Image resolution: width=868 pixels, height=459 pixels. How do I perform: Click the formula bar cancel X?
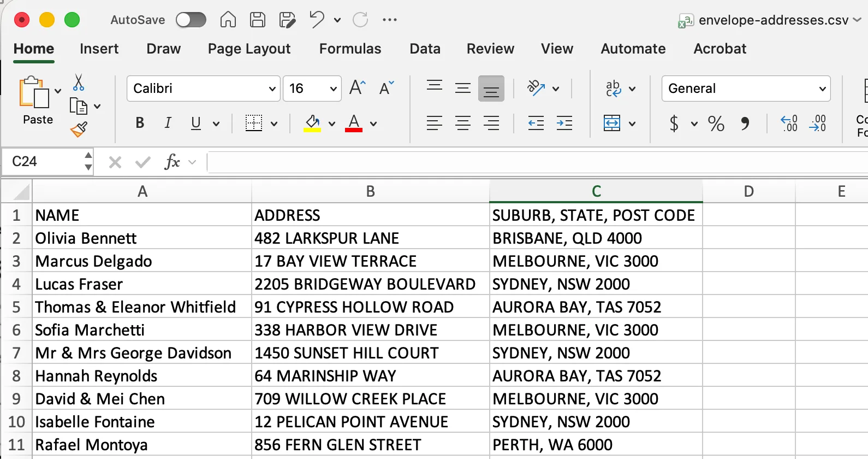(x=115, y=162)
